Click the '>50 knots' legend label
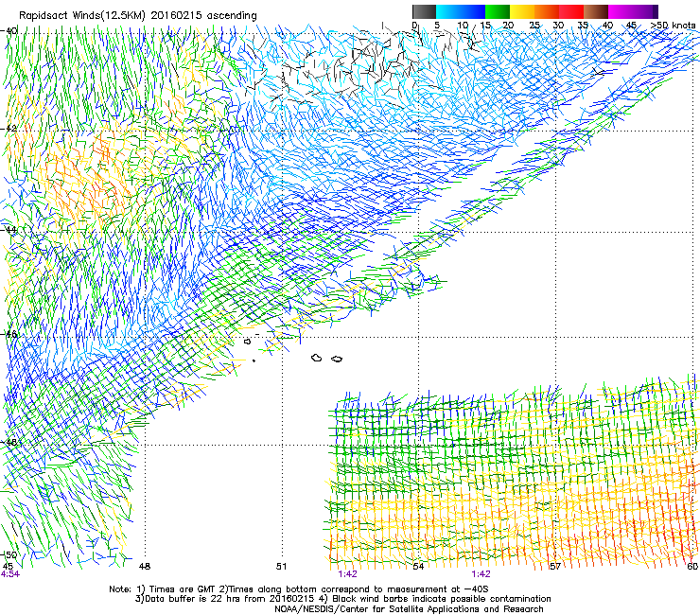 tap(673, 26)
